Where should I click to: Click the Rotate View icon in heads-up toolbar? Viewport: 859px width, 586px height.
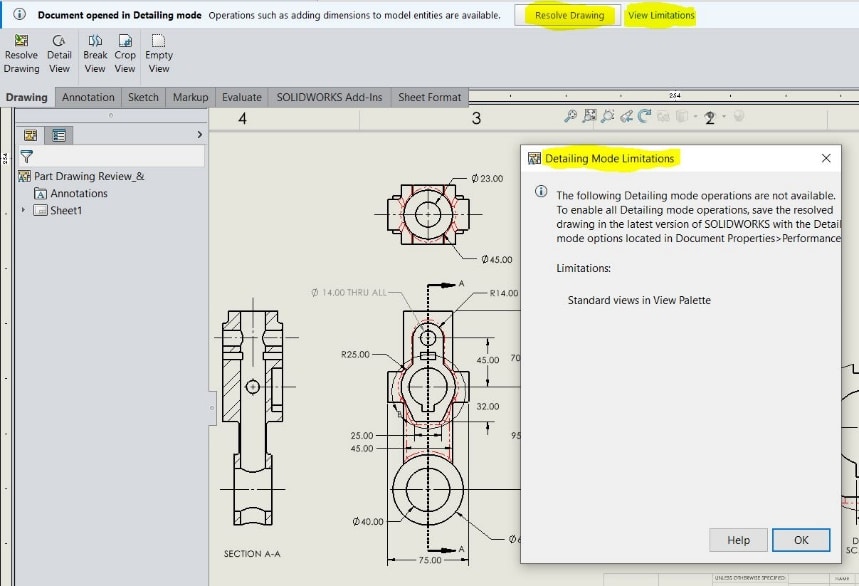coord(644,117)
